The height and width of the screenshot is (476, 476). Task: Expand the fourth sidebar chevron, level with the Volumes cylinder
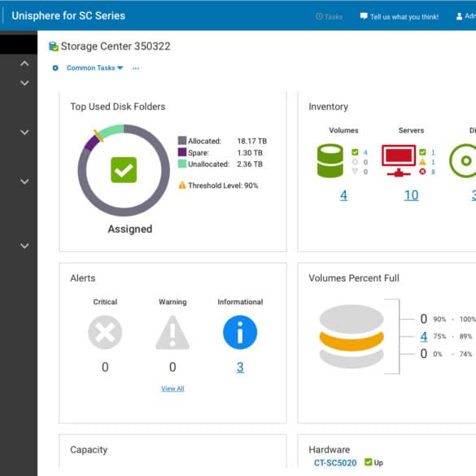(24, 181)
